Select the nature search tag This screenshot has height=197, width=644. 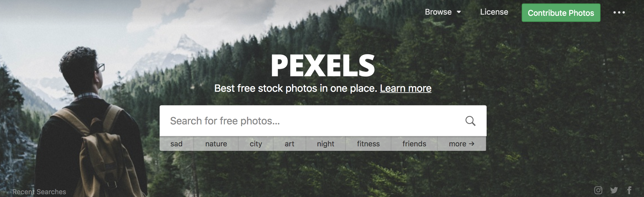[216, 144]
